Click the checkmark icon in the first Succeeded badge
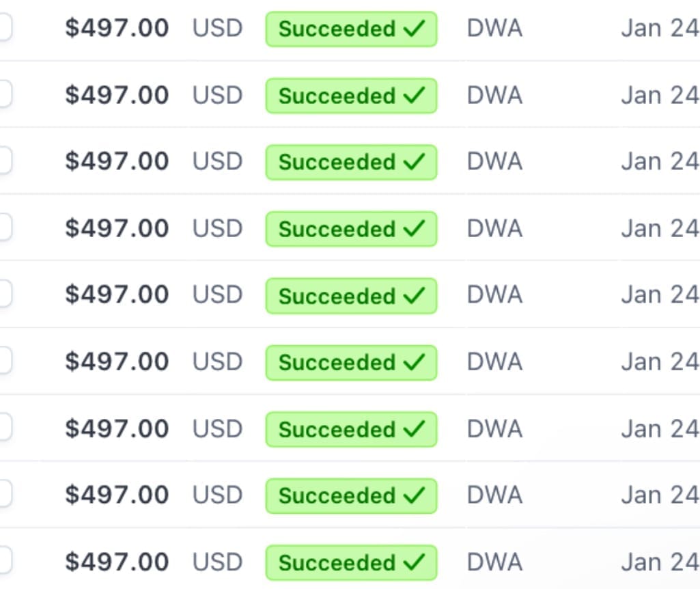This screenshot has width=700, height=589. 414,29
